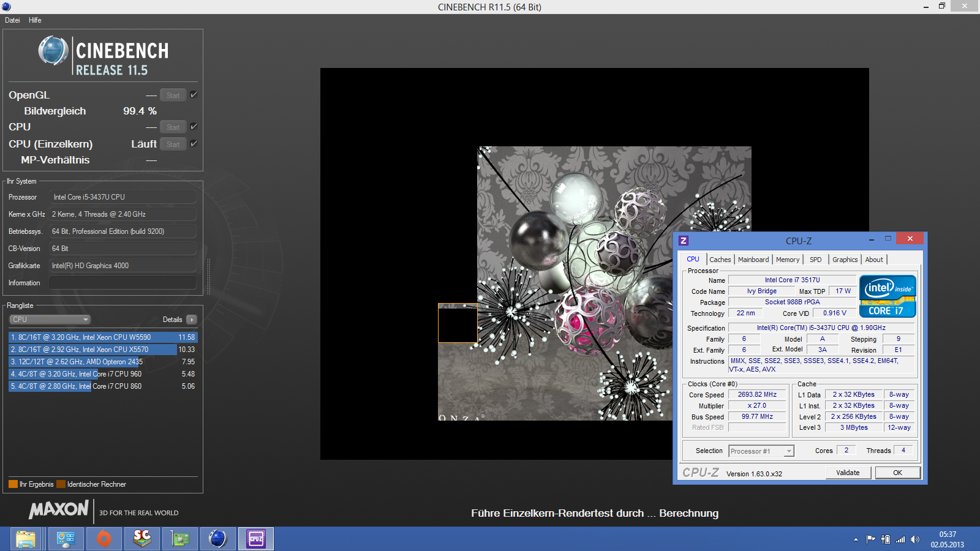Open the taskbar clock and date

click(x=947, y=539)
